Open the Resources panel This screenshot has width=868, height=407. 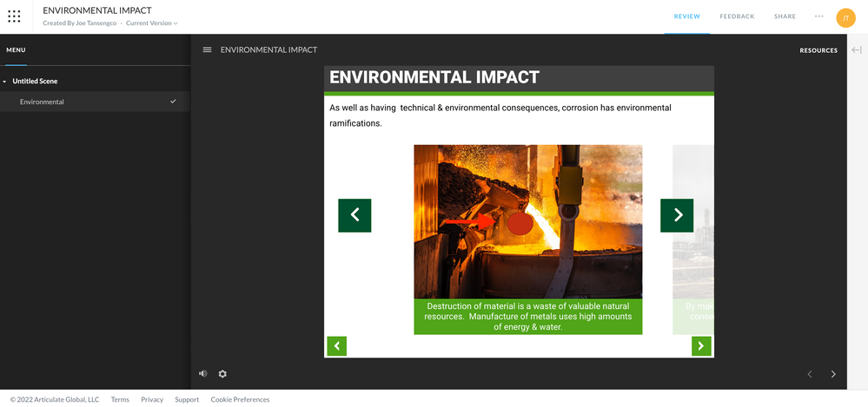818,50
